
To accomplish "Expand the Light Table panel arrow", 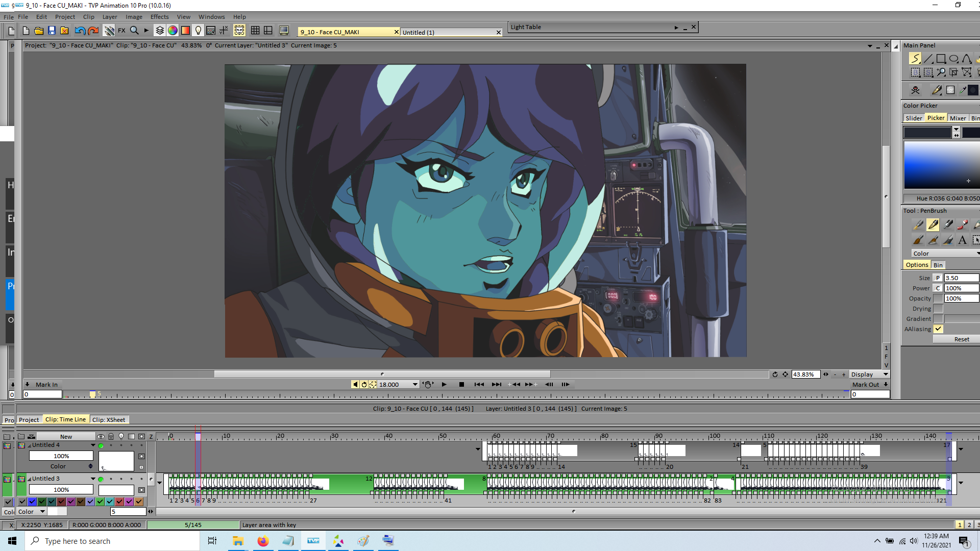I will click(x=676, y=28).
